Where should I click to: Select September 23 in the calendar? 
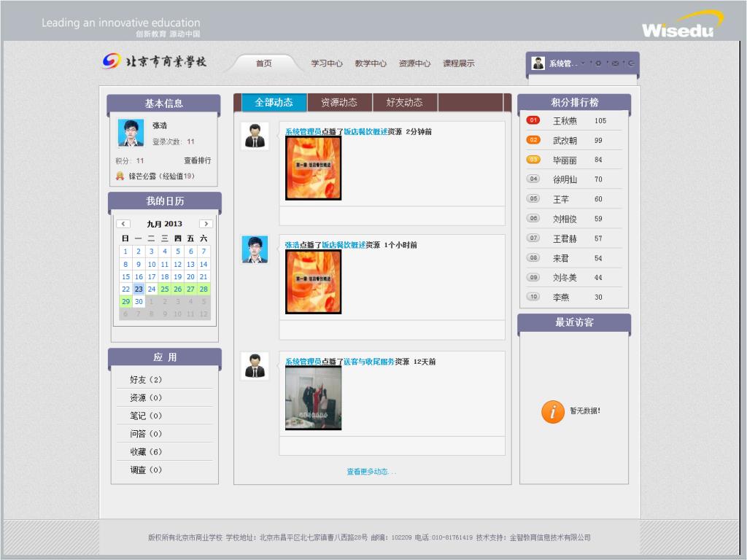[139, 289]
